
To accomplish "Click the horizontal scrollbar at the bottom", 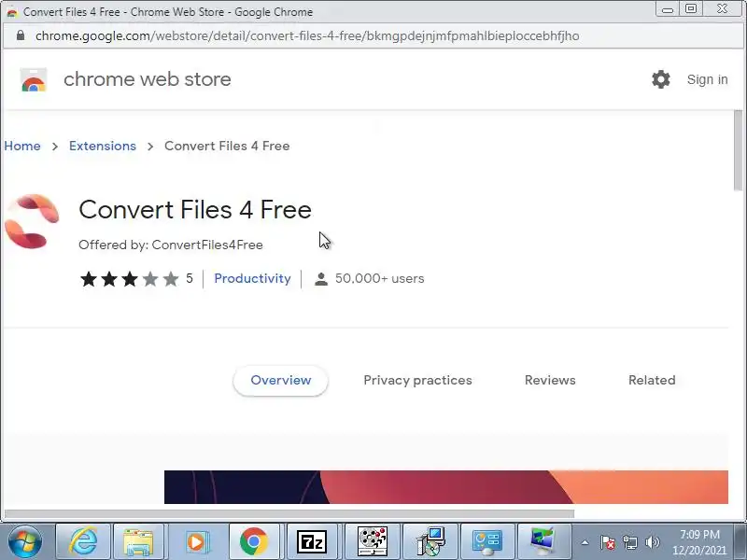I will tap(289, 514).
